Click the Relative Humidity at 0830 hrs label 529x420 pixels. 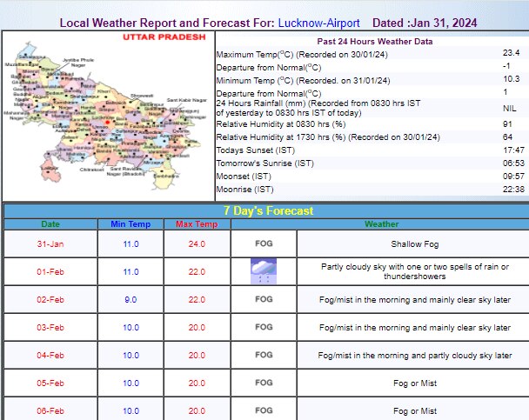click(x=281, y=124)
